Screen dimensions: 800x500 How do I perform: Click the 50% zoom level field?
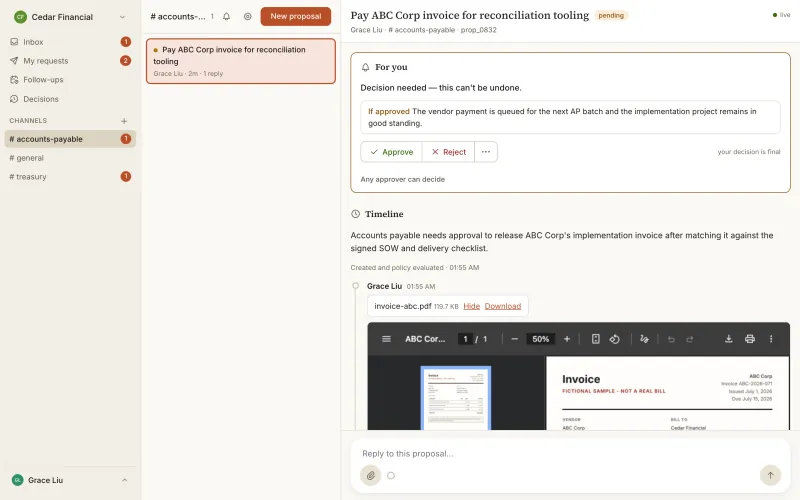[541, 339]
